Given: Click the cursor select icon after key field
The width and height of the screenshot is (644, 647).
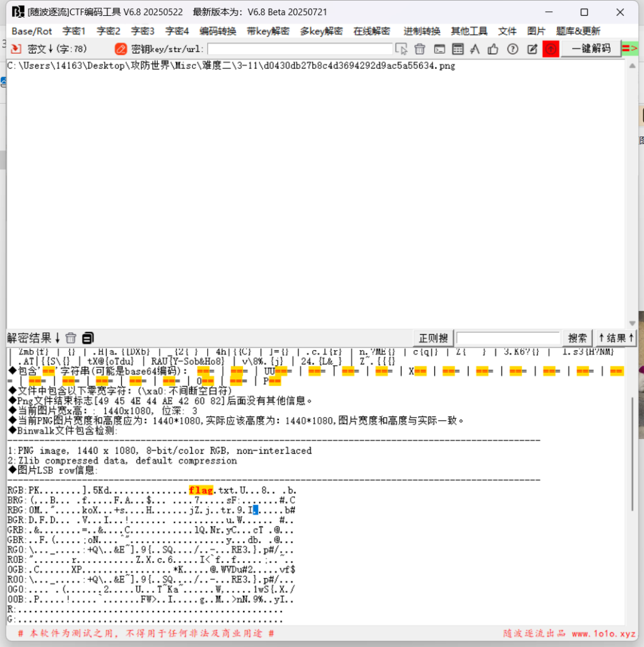Looking at the screenshot, I should pos(401,49).
